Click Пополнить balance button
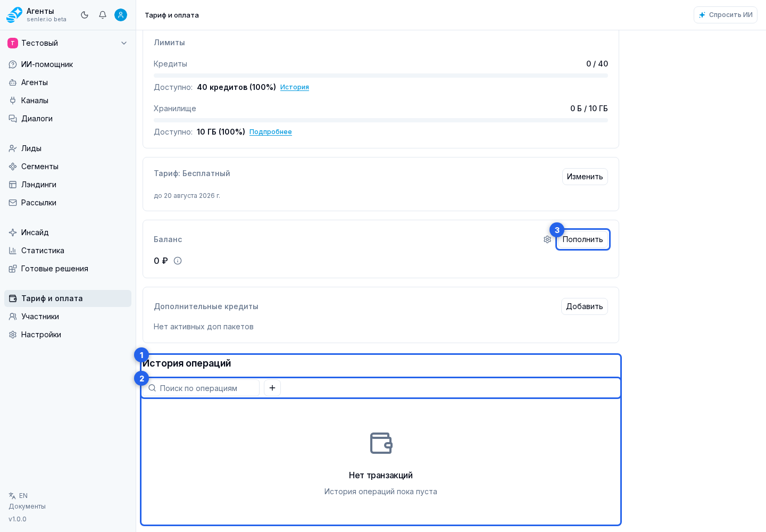 (x=583, y=239)
